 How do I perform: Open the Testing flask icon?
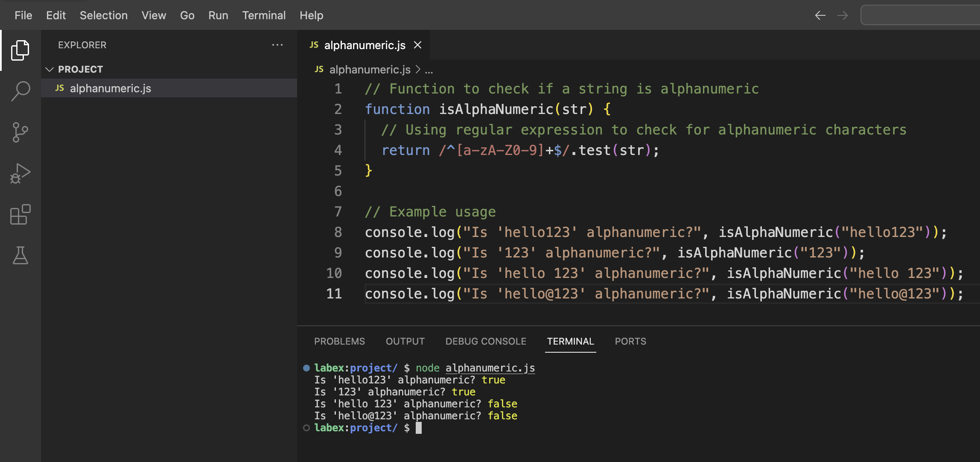pos(20,255)
